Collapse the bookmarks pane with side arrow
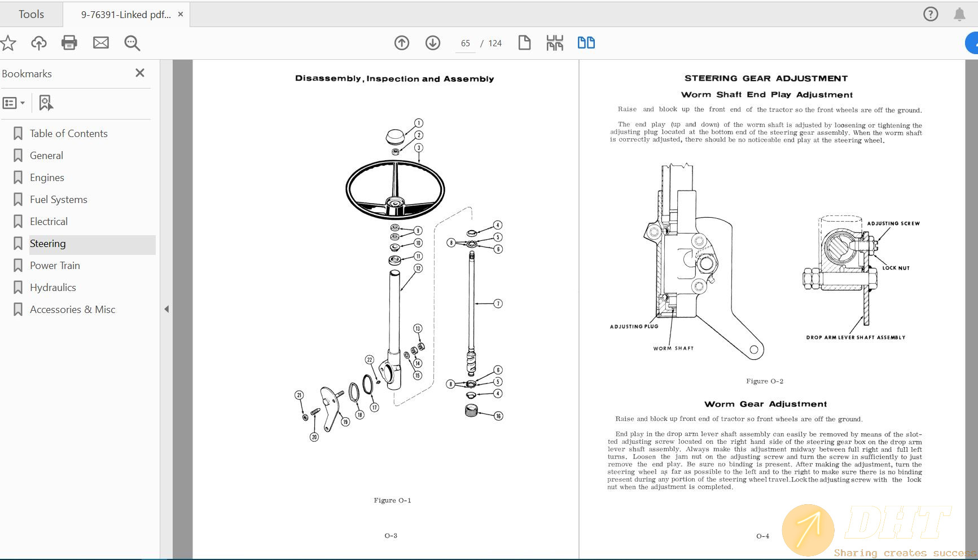 click(166, 309)
